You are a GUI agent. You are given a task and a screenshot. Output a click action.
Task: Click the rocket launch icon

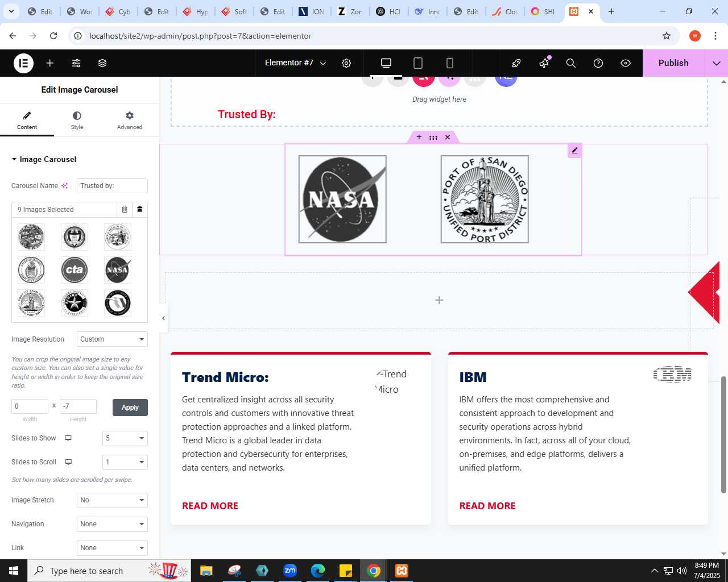(x=516, y=63)
